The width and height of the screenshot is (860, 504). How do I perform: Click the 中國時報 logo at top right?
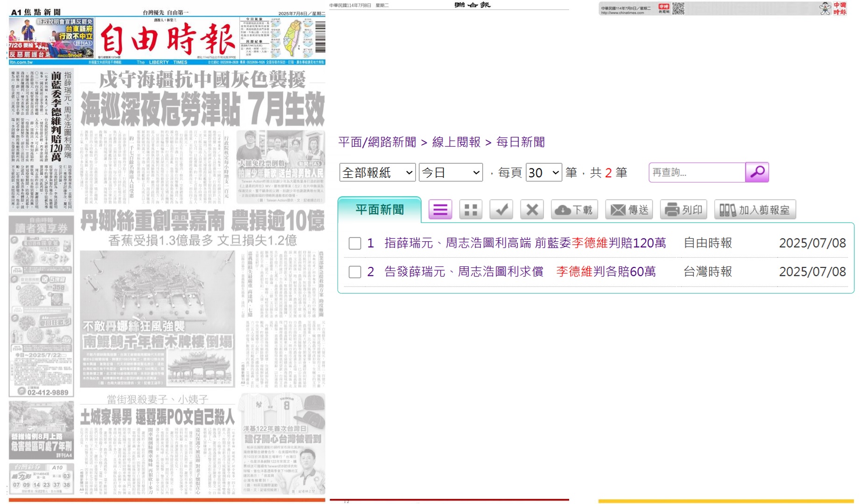pyautogui.click(x=840, y=8)
